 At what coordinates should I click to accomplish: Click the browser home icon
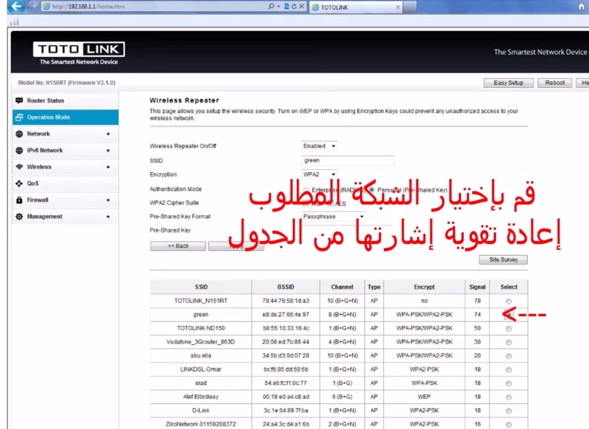tap(581, 6)
